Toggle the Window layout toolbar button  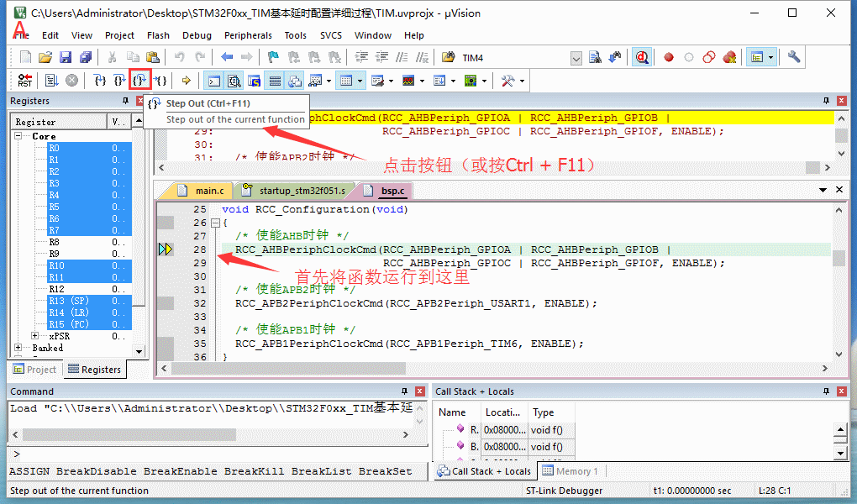click(x=757, y=57)
